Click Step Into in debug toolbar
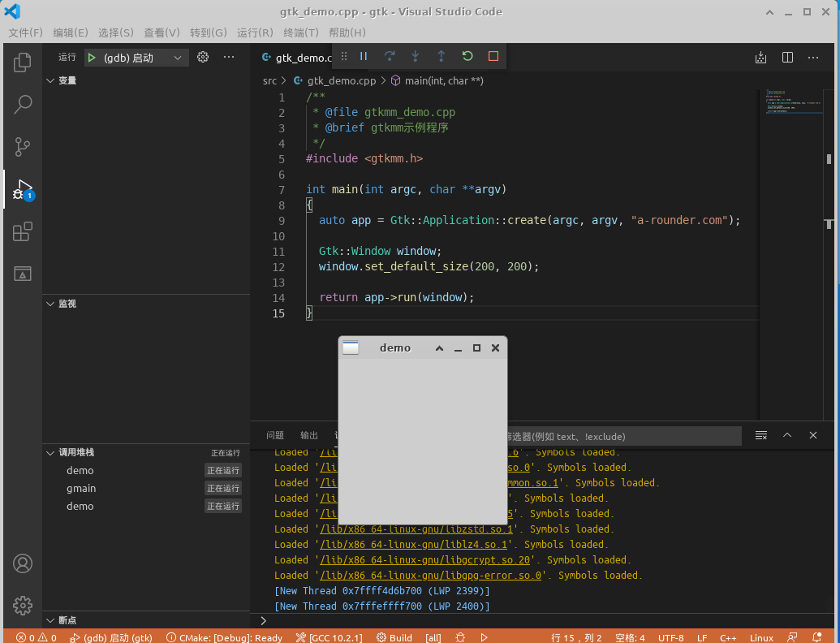This screenshot has width=840, height=643. point(416,56)
